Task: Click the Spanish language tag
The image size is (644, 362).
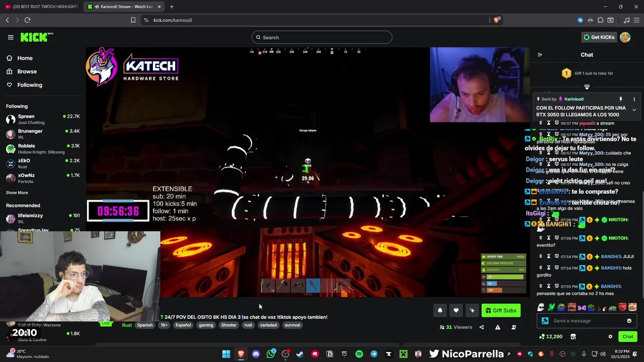Action: pyautogui.click(x=145, y=325)
